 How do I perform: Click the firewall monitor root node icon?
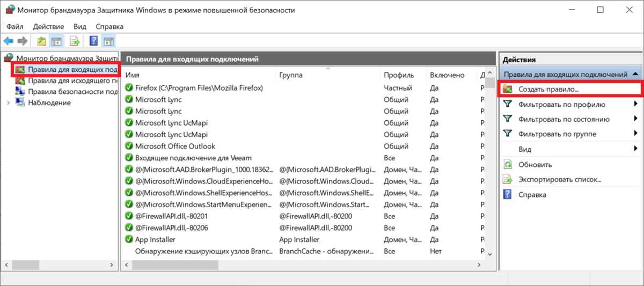[x=9, y=58]
